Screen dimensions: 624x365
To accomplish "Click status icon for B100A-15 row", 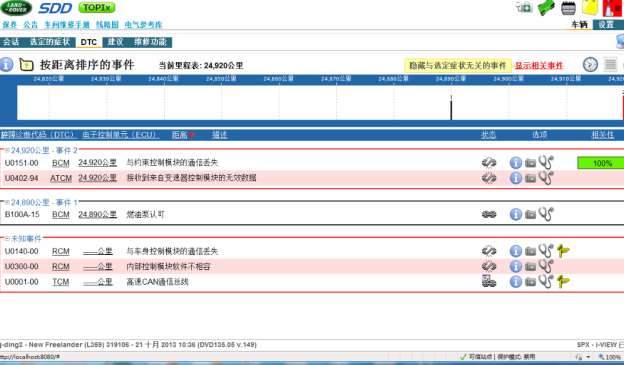I will pyautogui.click(x=489, y=215).
